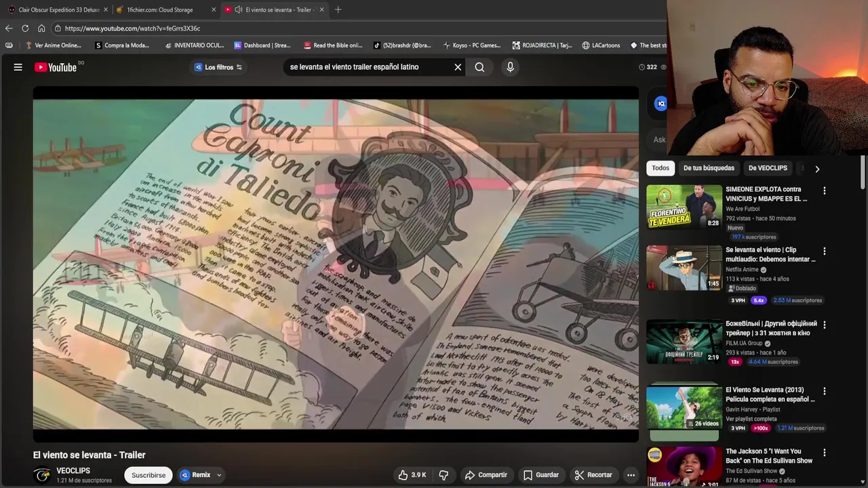
Task: Open LACartoons bookmark
Action: click(x=601, y=45)
